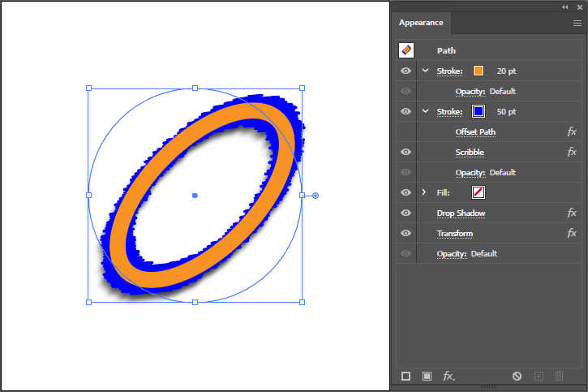
Task: Open the Add New Effect fx menu
Action: pos(449,376)
